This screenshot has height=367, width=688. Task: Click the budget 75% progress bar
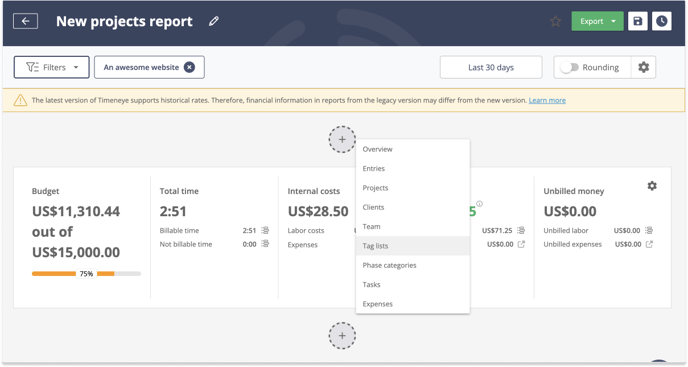pyautogui.click(x=86, y=273)
